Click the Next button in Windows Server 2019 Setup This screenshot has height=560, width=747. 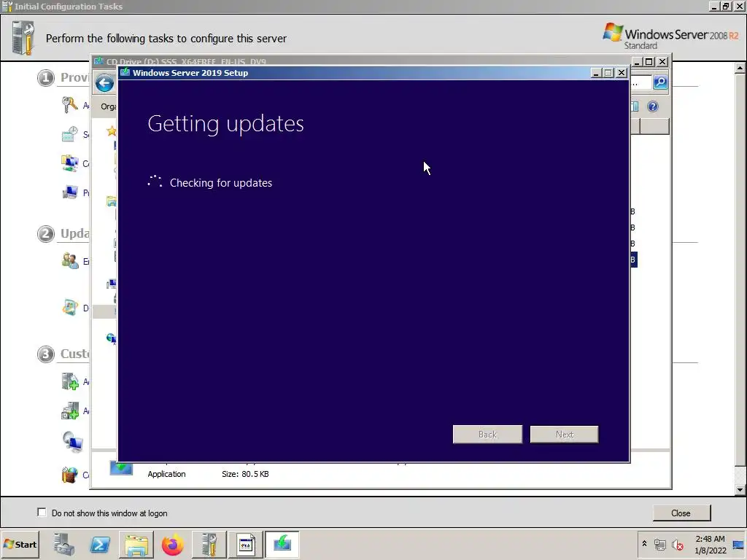(564, 435)
